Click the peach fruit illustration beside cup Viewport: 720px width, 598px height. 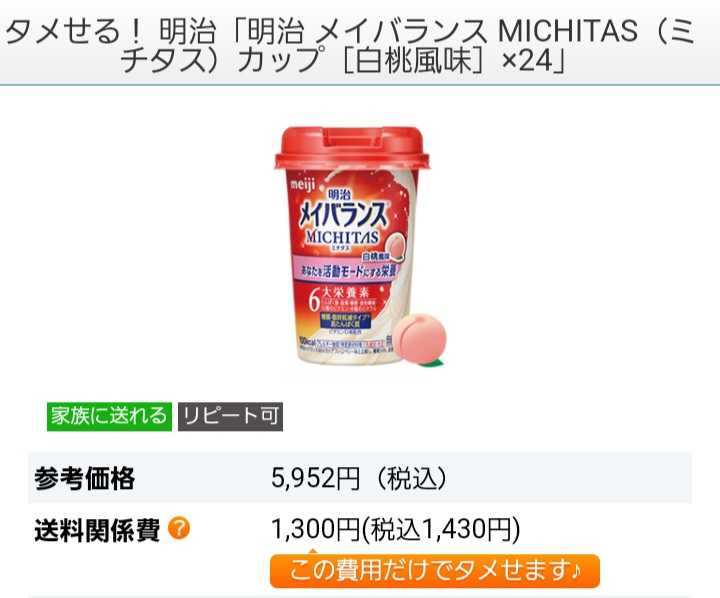[419, 336]
